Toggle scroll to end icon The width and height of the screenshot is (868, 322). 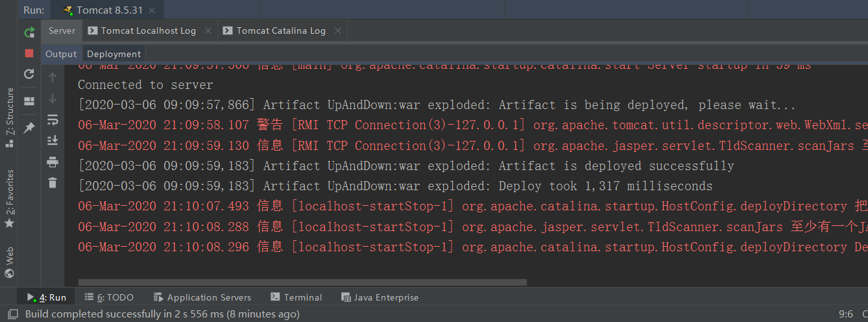pyautogui.click(x=53, y=141)
